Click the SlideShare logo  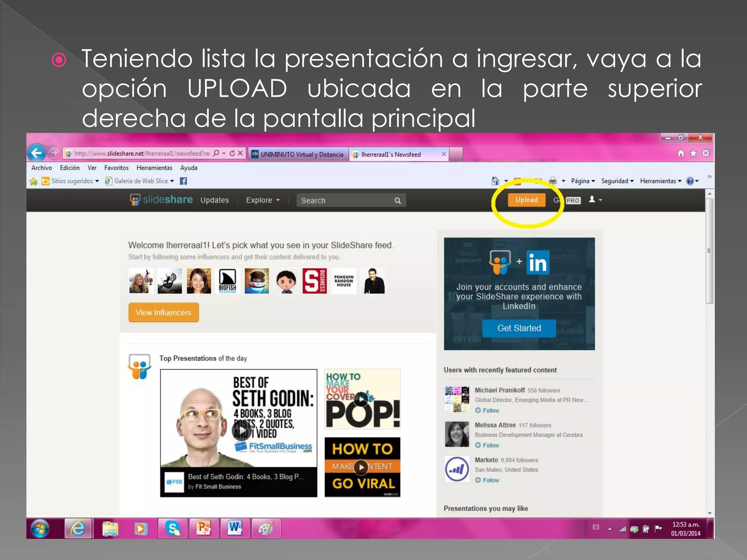161,200
